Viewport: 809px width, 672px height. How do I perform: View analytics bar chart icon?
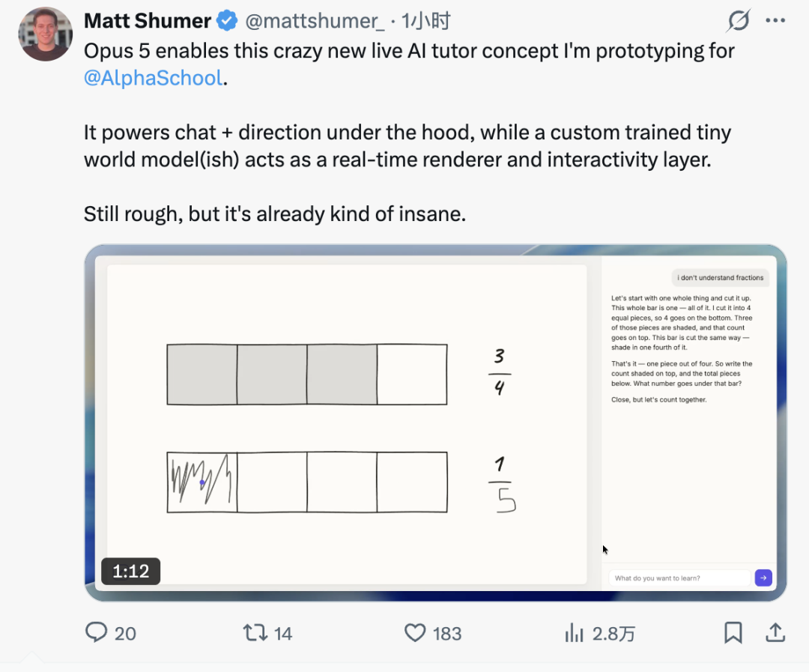click(574, 633)
